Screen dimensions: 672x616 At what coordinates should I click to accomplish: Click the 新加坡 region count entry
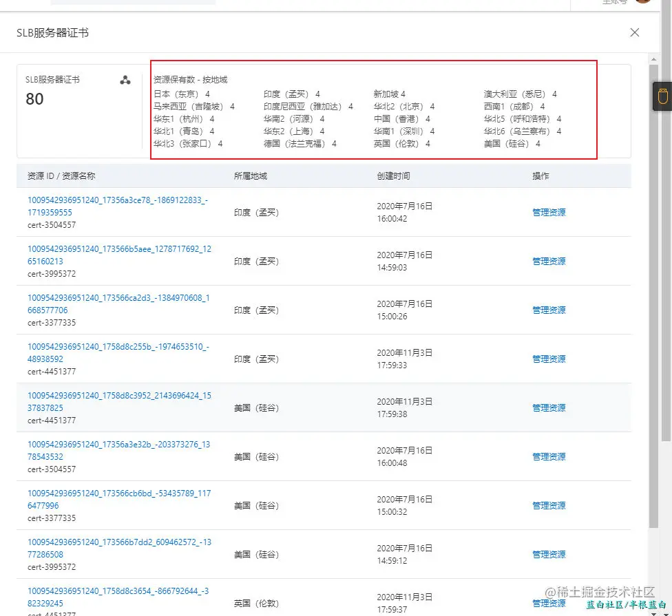tap(389, 94)
